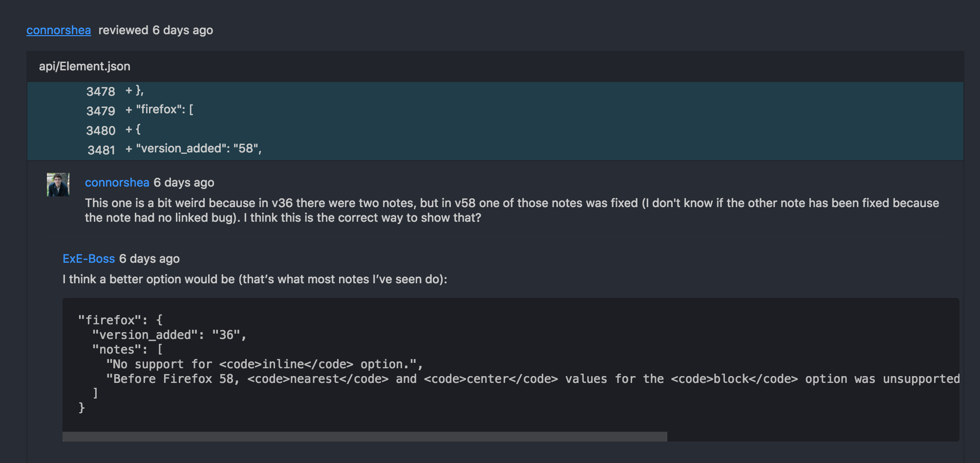Select the 'version_added': '36' text in the snippet
This screenshot has width=980, height=463.
(168, 335)
